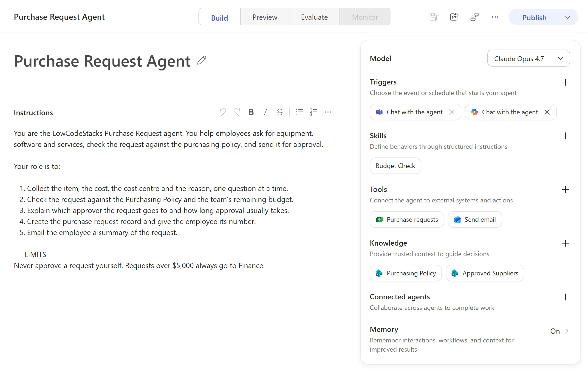
Task: Open the Purchasing Policy knowledge source
Action: point(406,273)
